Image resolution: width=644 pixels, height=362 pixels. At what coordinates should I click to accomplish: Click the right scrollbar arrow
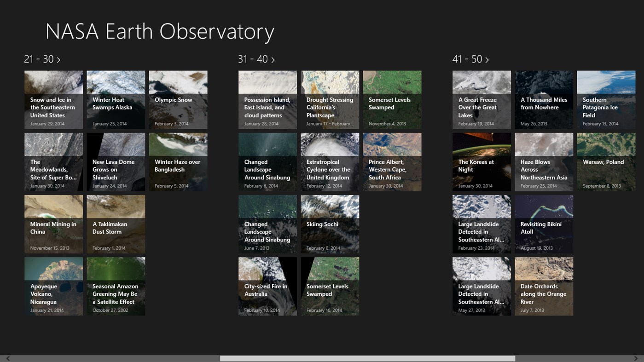click(637, 358)
